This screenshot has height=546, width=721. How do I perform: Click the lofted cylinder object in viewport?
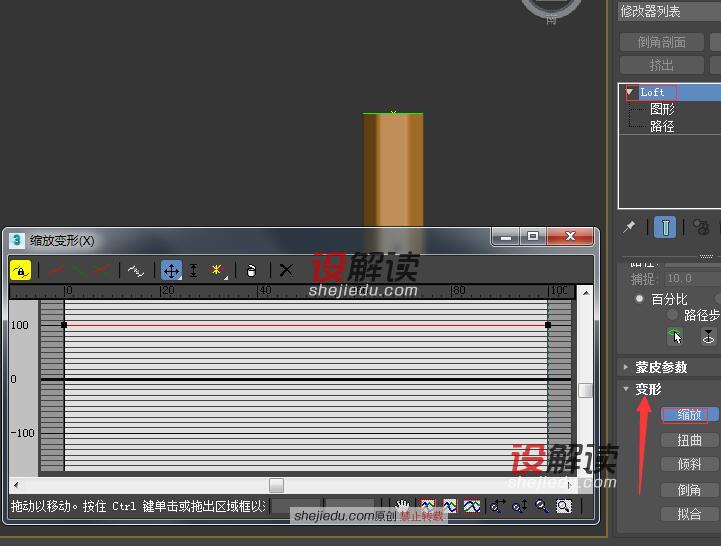[393, 170]
